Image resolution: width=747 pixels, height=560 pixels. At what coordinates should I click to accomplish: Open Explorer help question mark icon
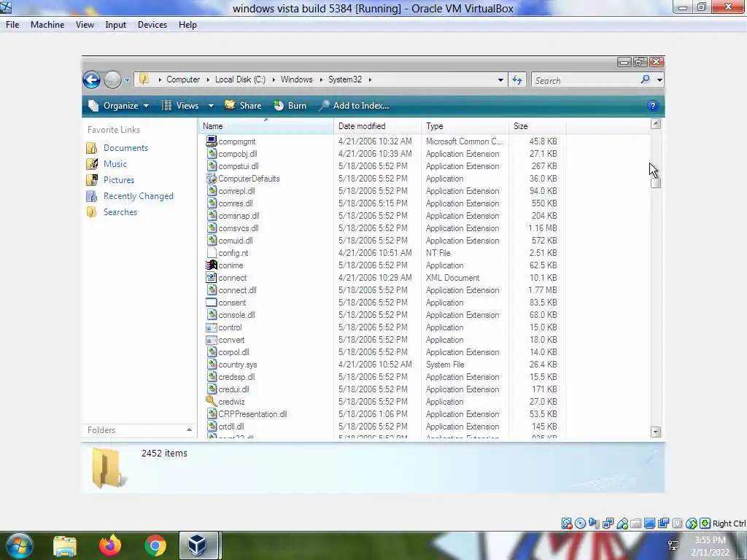coord(653,106)
